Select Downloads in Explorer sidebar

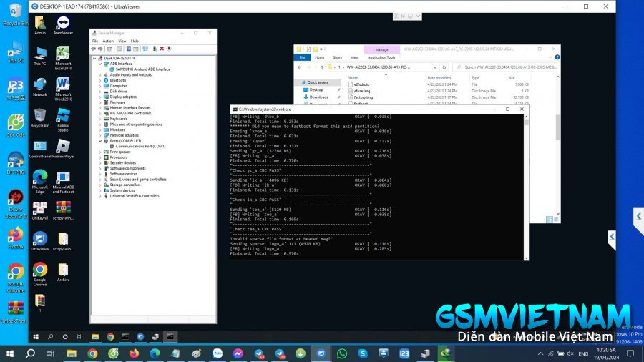[318, 97]
